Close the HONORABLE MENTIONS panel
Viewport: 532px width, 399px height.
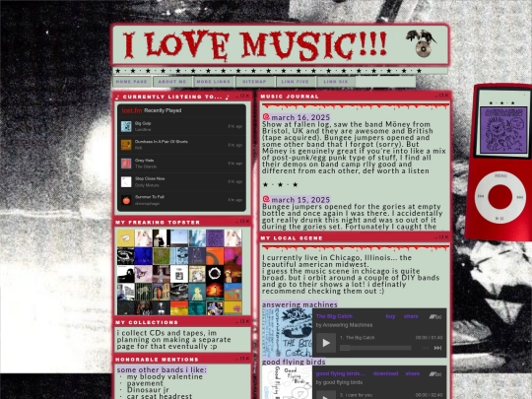[247, 358]
